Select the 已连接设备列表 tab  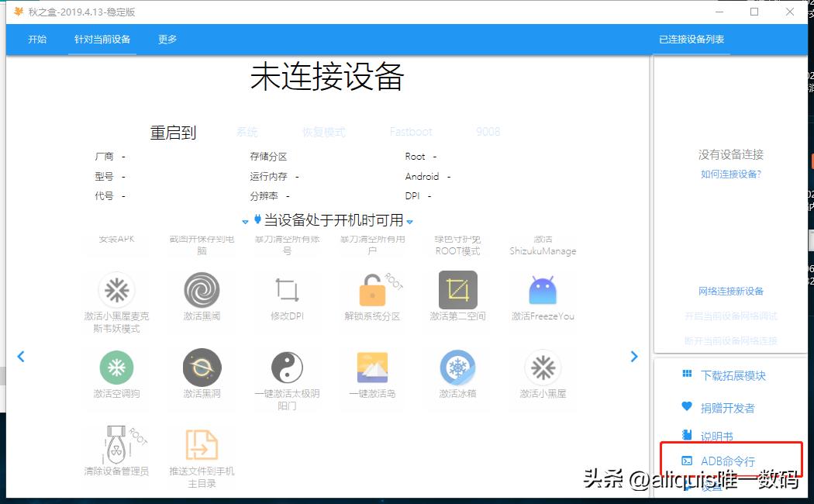tap(692, 40)
